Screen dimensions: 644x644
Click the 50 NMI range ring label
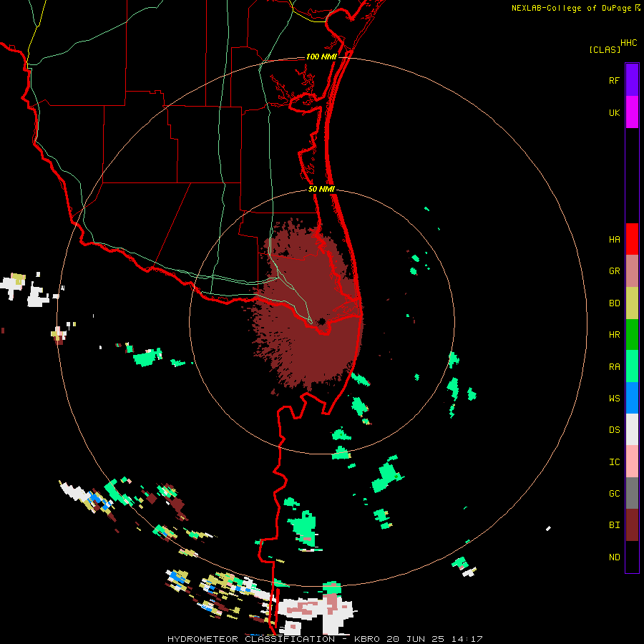click(x=321, y=189)
